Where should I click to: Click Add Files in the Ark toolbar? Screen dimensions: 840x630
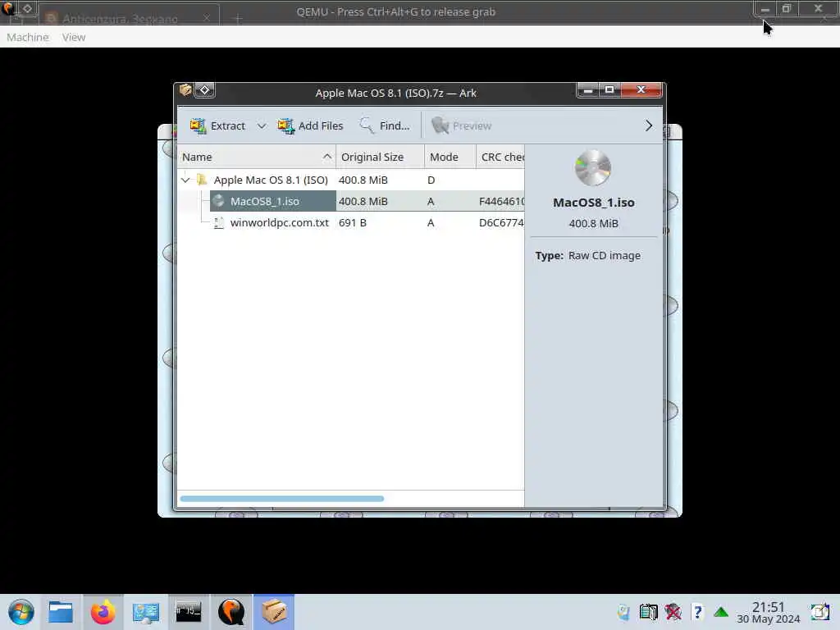click(310, 126)
